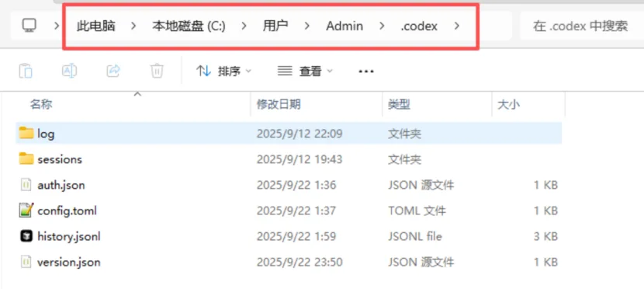644x289 pixels.
Task: Open the three-dot more options menu
Action: point(366,71)
